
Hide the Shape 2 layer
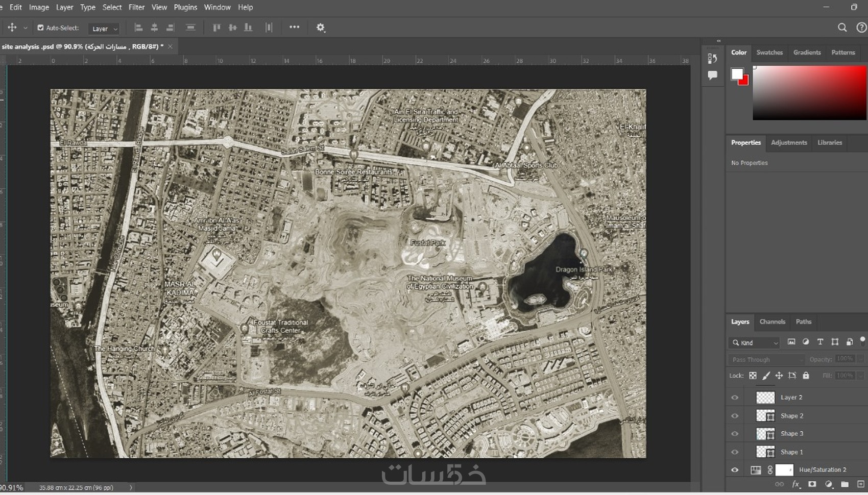[735, 416]
